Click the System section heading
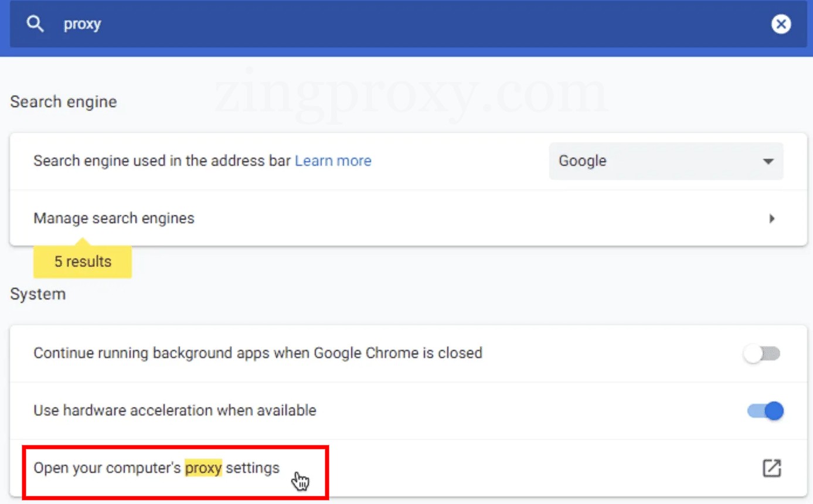 pyautogui.click(x=38, y=294)
